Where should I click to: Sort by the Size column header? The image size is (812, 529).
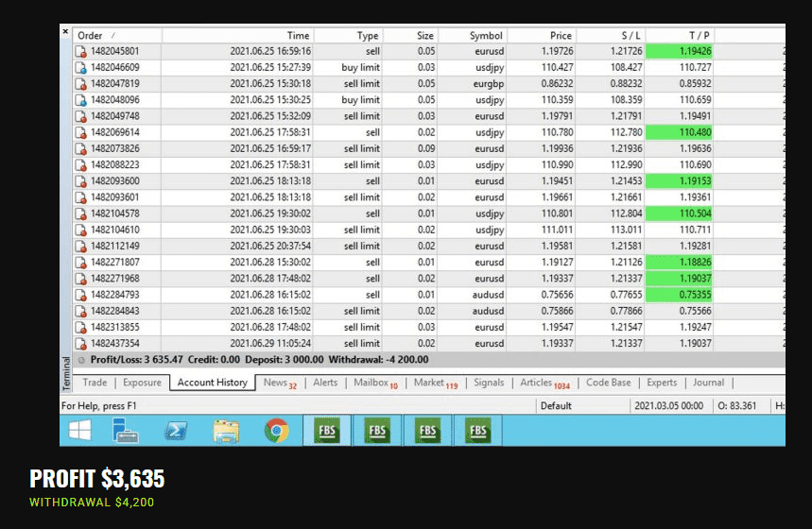coord(410,35)
